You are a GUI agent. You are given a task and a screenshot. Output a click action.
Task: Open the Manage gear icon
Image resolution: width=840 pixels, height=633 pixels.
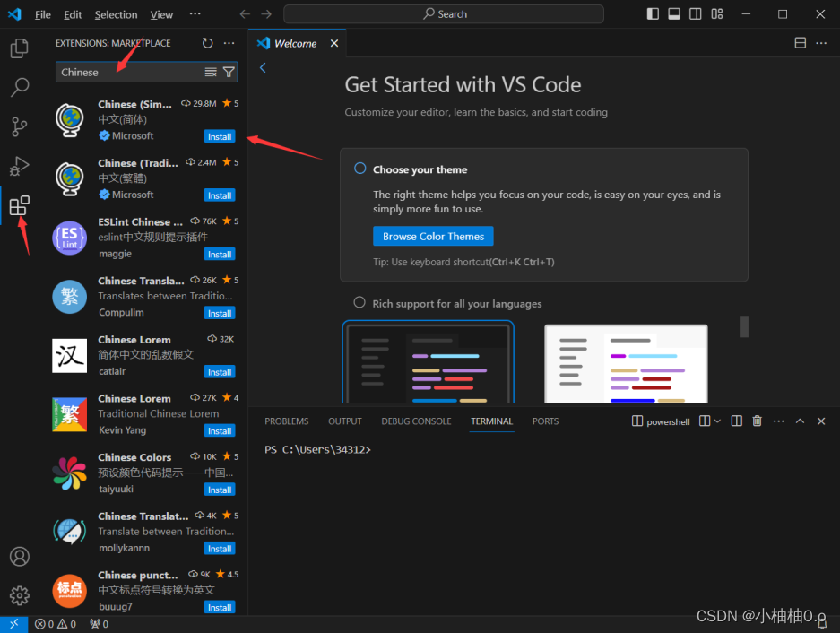tap(20, 595)
